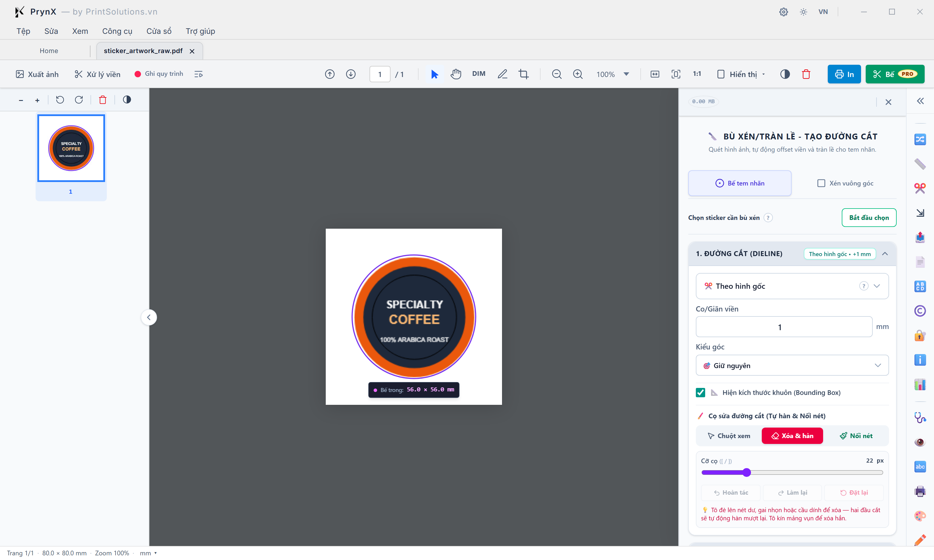The width and height of the screenshot is (934, 560).
Task: Click the blue In print button
Action: pos(844,74)
